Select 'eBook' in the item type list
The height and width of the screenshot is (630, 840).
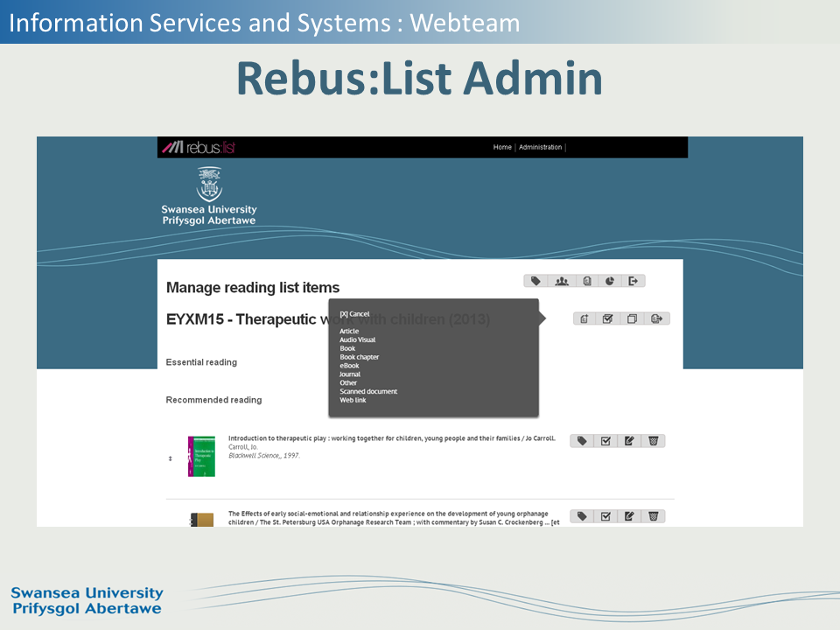tap(349, 366)
